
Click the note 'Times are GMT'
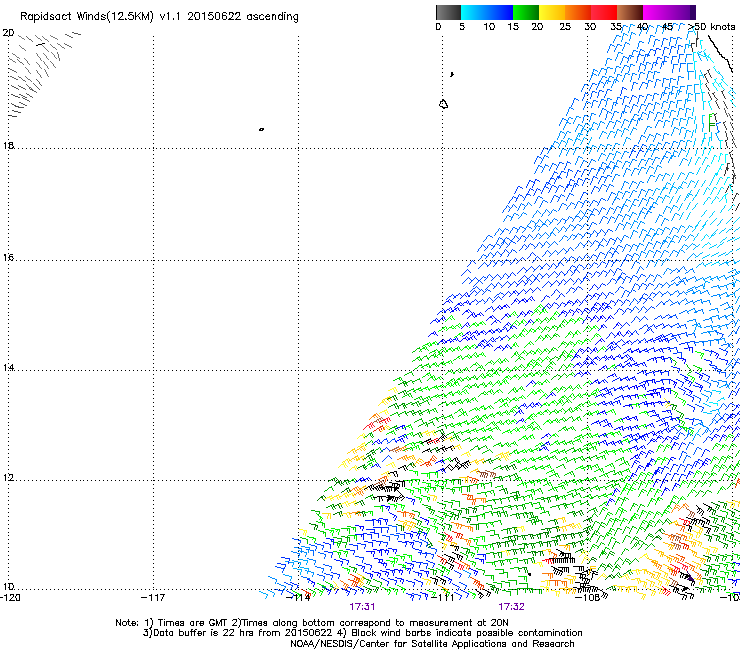click(192, 623)
